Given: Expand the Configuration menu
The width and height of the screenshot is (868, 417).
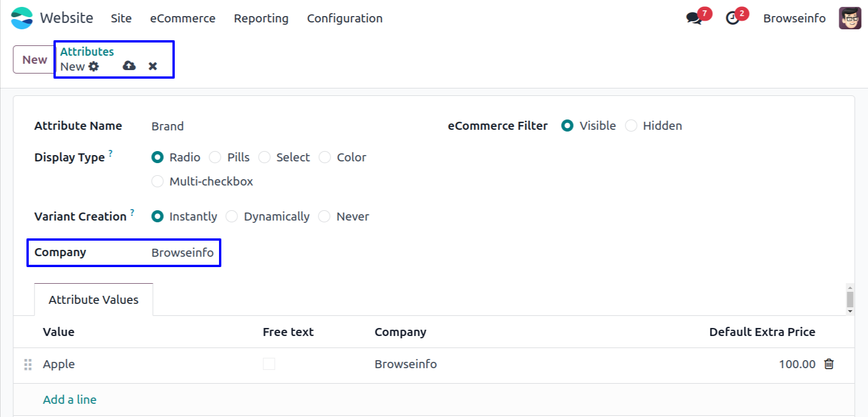Looking at the screenshot, I should click(344, 18).
